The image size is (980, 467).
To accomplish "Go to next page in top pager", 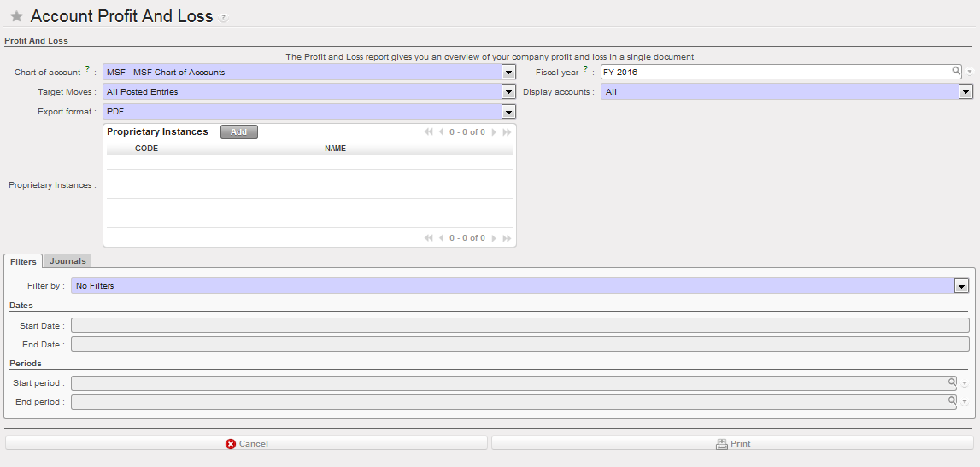I will 494,131.
